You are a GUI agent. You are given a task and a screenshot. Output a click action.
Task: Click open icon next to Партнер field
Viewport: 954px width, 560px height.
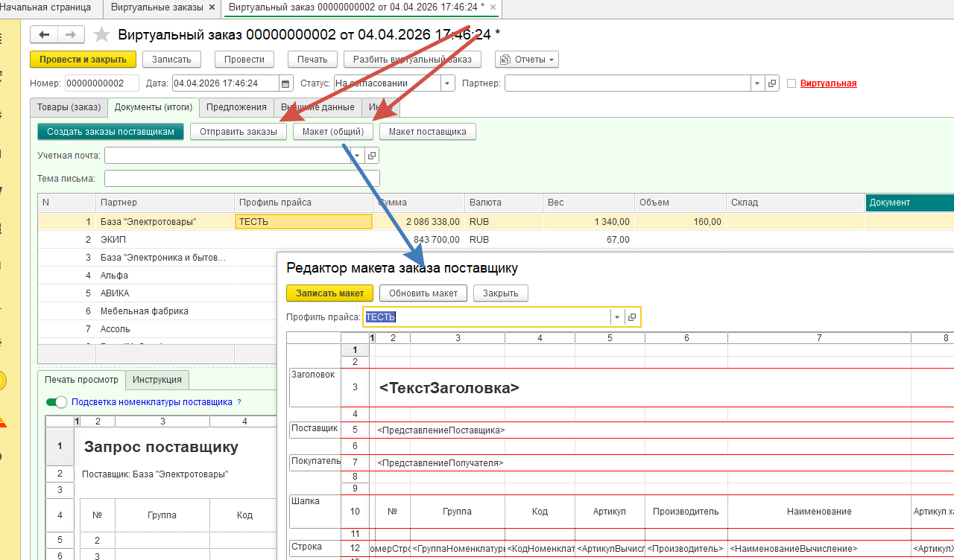click(x=772, y=83)
